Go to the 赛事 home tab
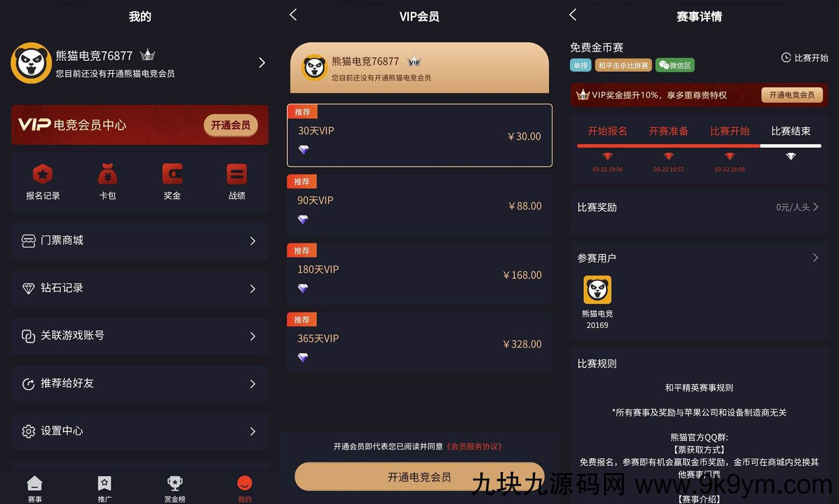The height and width of the screenshot is (504, 839). click(x=35, y=489)
